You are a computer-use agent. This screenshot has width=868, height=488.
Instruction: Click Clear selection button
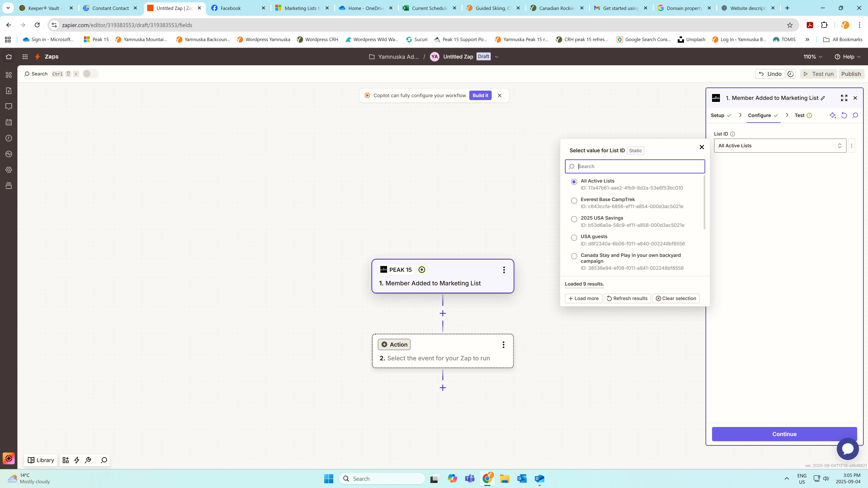[x=676, y=298]
